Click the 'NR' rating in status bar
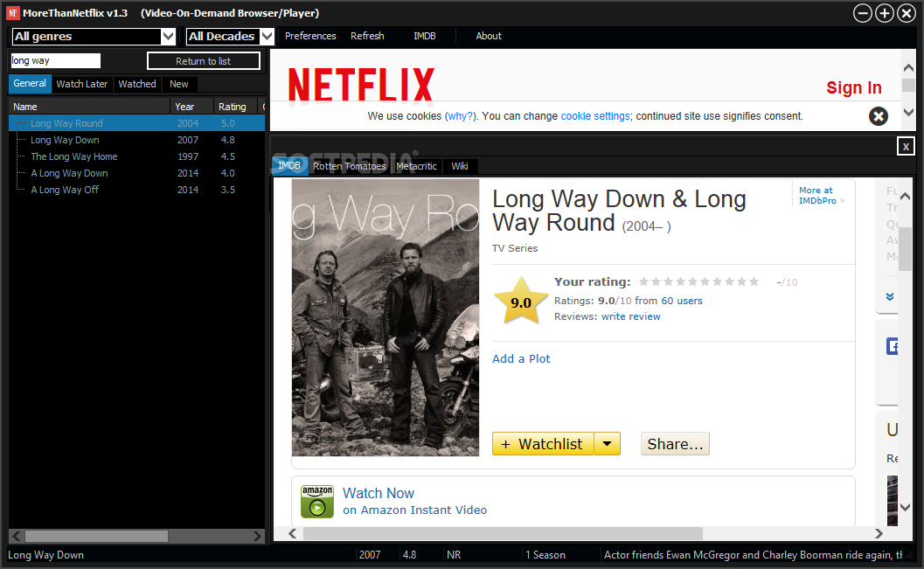 (454, 555)
